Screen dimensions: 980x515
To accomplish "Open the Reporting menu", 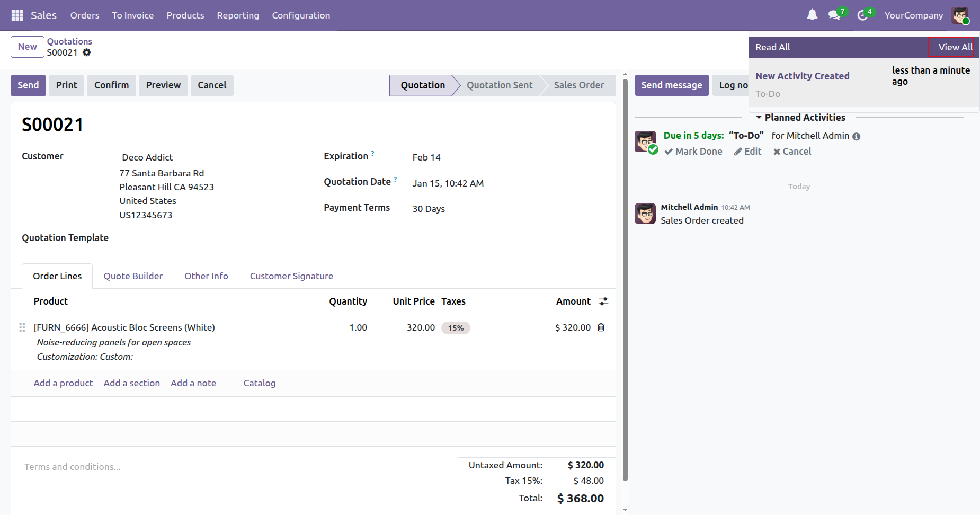I will tap(238, 15).
